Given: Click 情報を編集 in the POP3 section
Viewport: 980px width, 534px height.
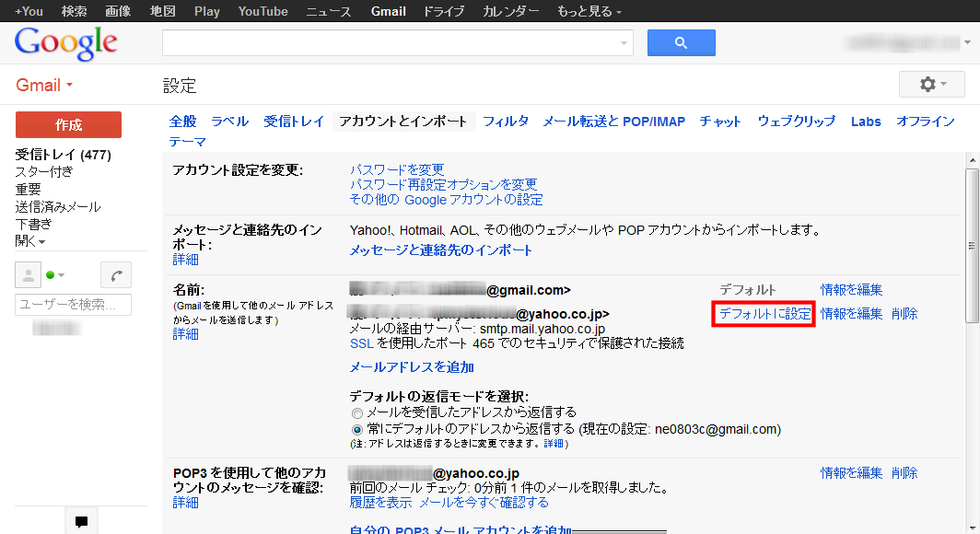Looking at the screenshot, I should [x=851, y=473].
